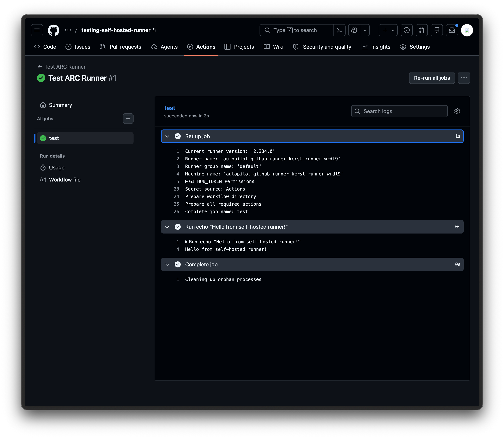Click the Set up job success check icon

tap(178, 136)
